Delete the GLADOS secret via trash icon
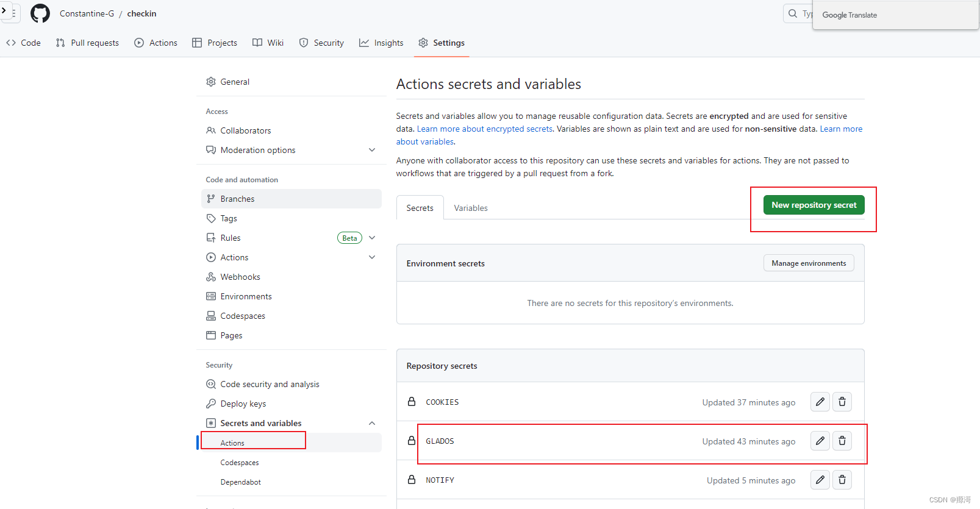Viewport: 980px width, 509px height. click(842, 441)
